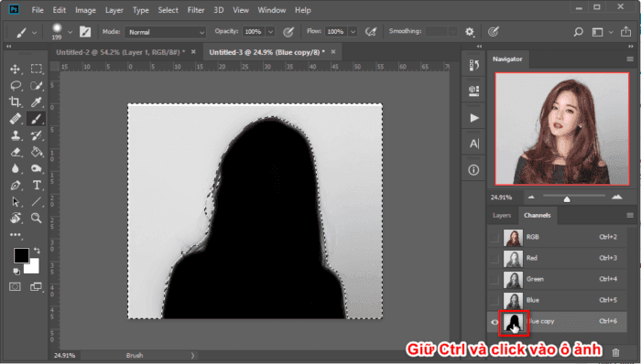
Task: Select the Sponge tool
Action: pos(37,168)
